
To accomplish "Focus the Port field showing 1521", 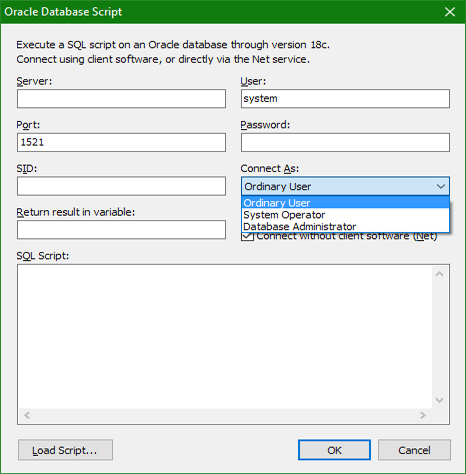I will pyautogui.click(x=121, y=142).
